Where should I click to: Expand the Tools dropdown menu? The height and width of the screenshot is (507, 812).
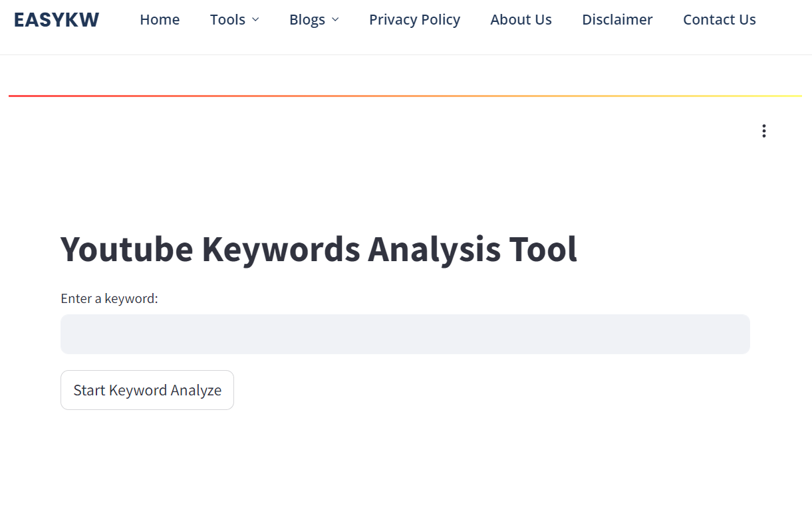tap(234, 20)
